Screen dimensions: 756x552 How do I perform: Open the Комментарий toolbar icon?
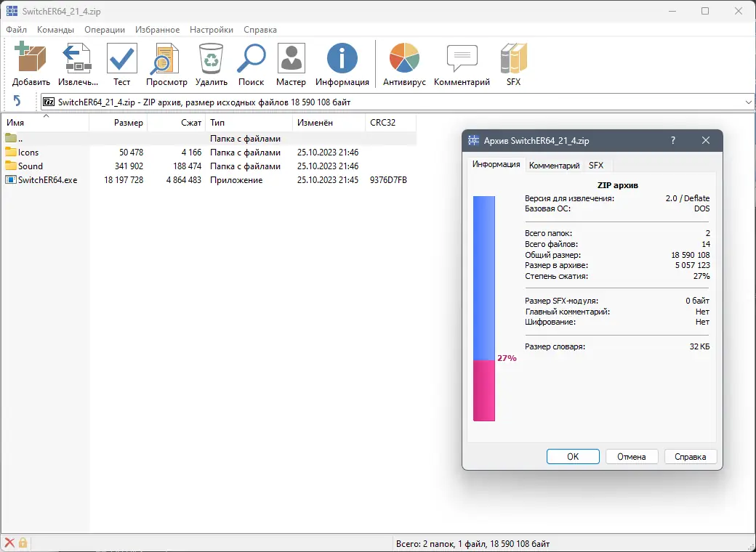tap(462, 58)
